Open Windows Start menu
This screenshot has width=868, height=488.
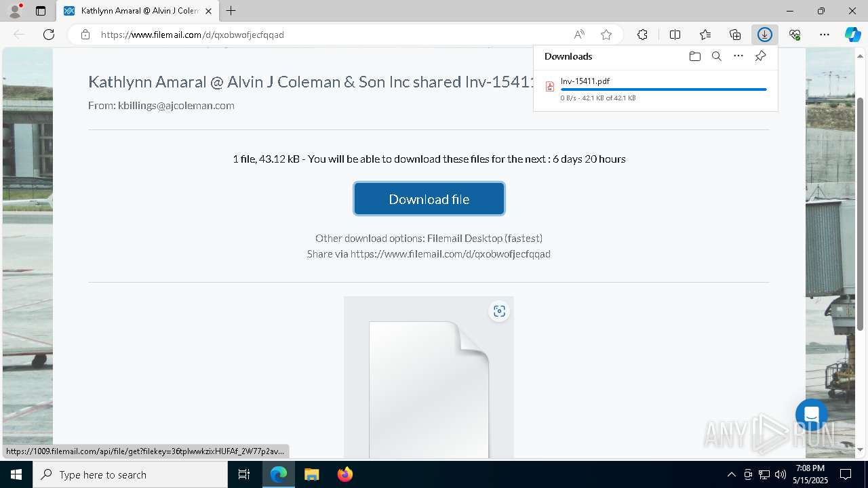click(16, 474)
